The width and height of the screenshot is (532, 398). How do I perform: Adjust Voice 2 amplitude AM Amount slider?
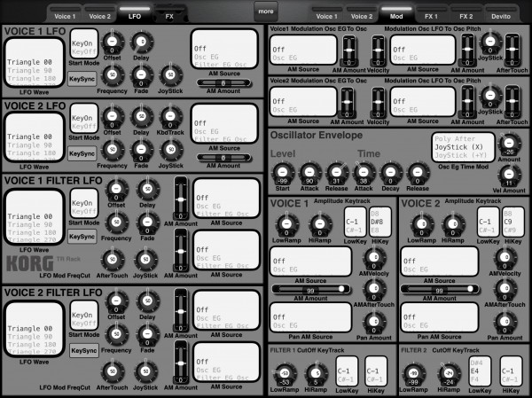(x=440, y=290)
